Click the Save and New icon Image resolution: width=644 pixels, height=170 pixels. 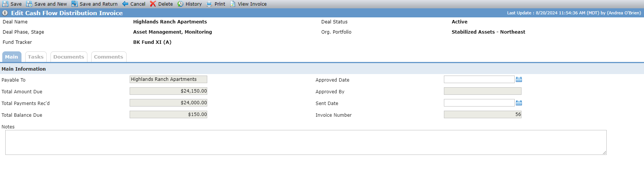click(29, 4)
